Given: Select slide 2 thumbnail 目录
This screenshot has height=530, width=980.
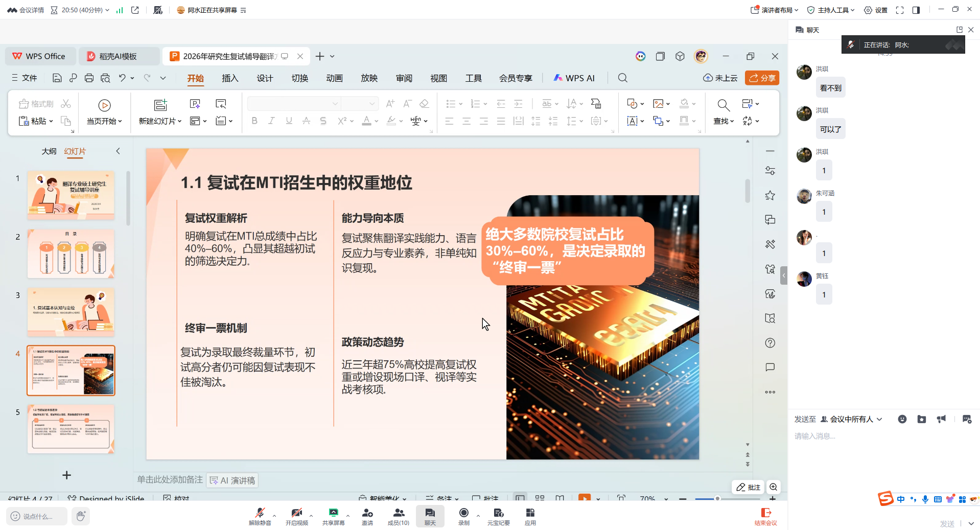Looking at the screenshot, I should (x=71, y=254).
